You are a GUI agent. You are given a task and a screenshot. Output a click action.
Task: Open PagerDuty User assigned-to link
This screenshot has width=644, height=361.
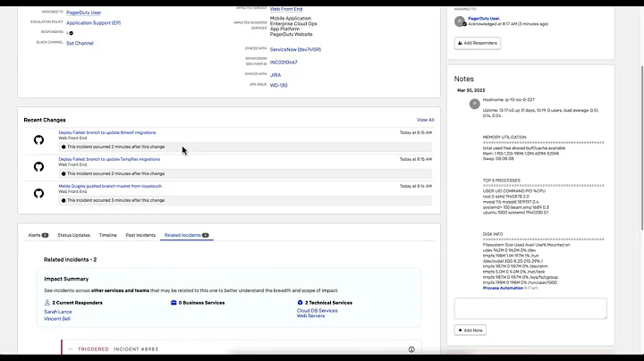click(84, 13)
